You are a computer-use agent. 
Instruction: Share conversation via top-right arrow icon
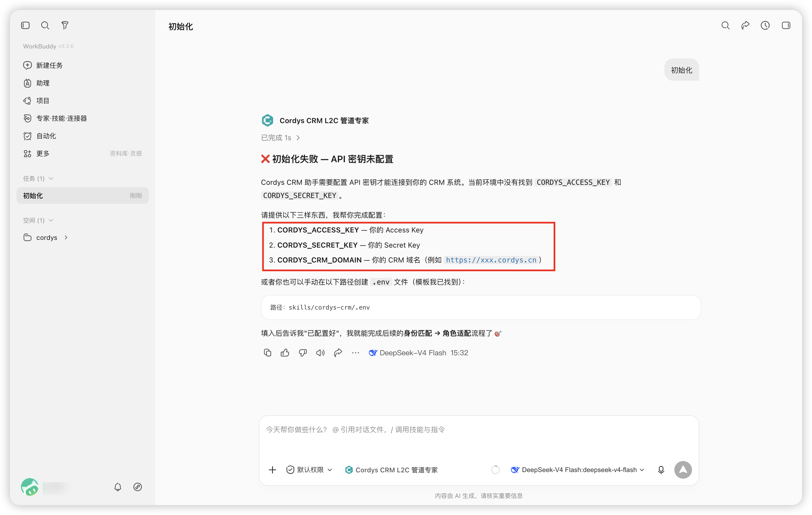745,25
